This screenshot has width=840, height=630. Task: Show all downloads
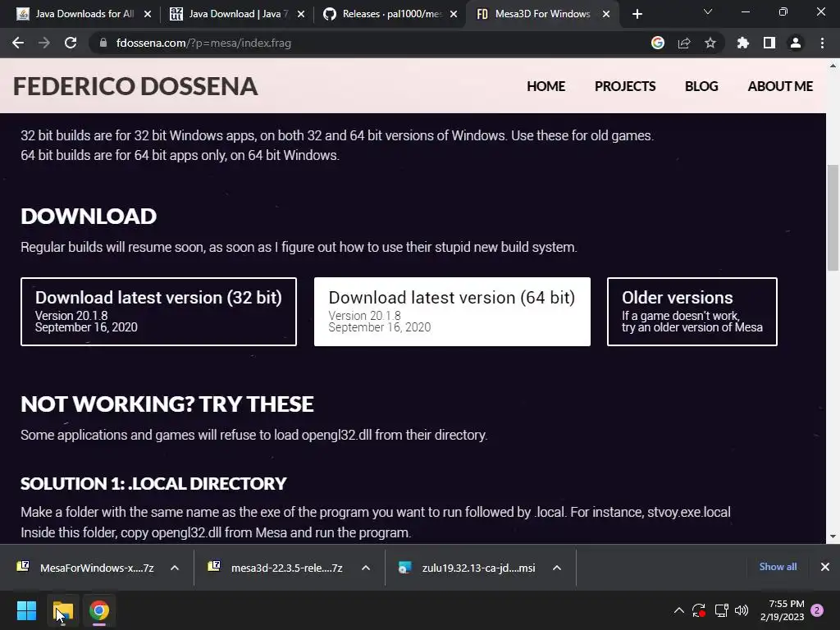coord(778,567)
